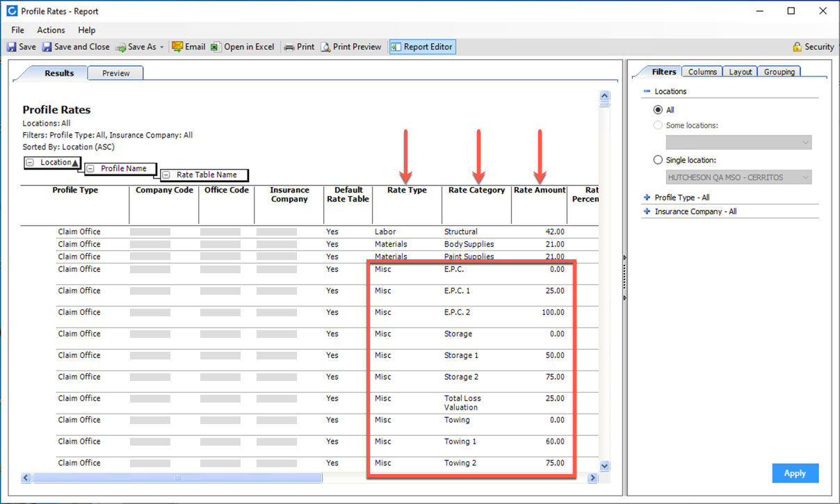Collapse the Rate Table Name grouping box
Image resolution: width=840 pixels, height=504 pixels.
(166, 175)
